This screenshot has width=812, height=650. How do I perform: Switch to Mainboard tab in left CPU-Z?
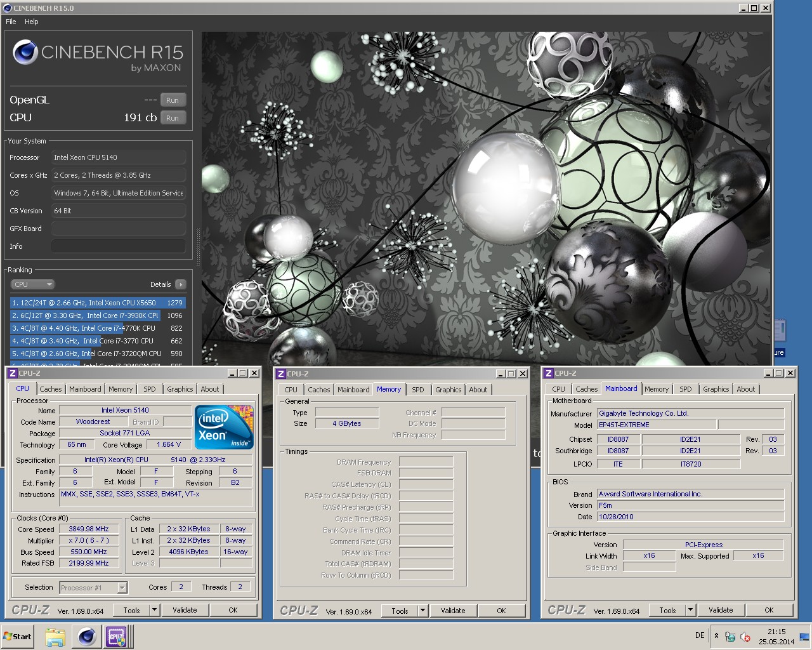(85, 389)
